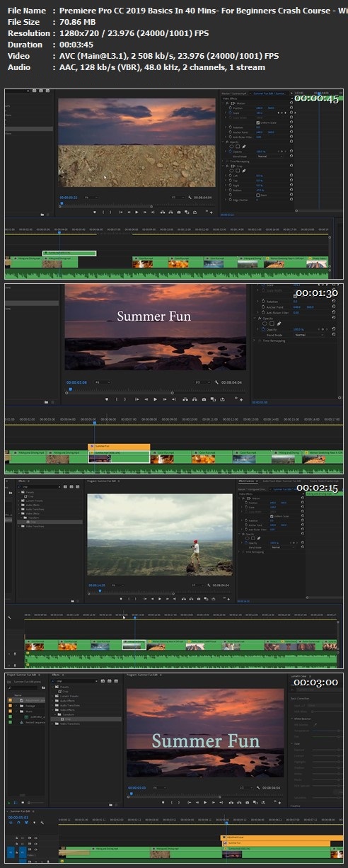Play the Program monitor in 00:01:30 frame
This screenshot has width=348, height=868.
click(155, 399)
